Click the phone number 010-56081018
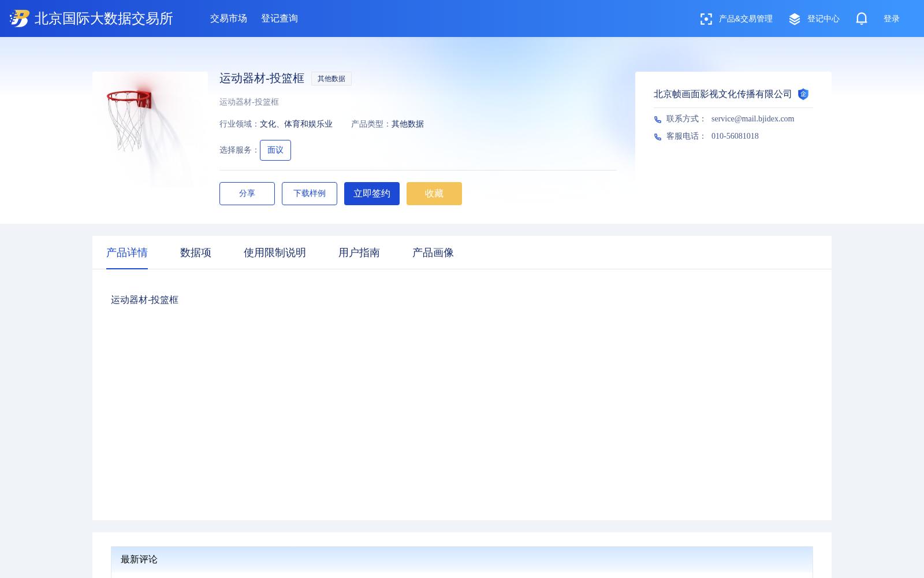 (x=735, y=136)
